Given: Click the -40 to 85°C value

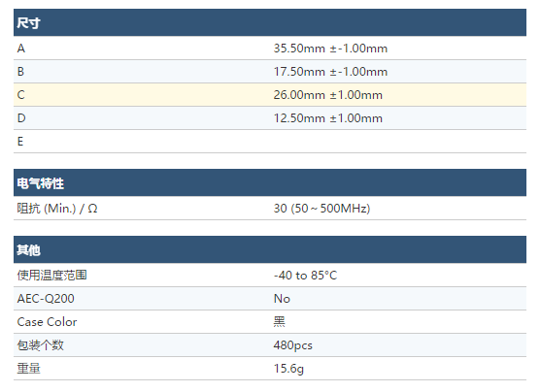Looking at the screenshot, I should click(305, 276).
